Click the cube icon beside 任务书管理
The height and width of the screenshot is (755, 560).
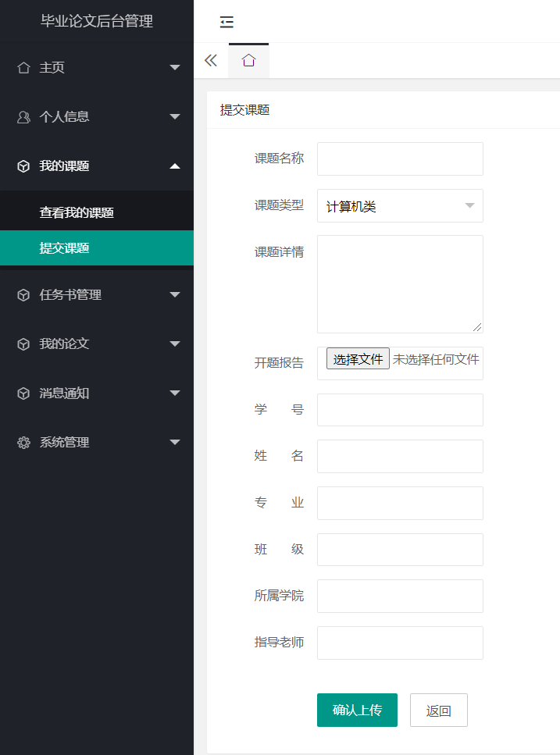click(23, 294)
